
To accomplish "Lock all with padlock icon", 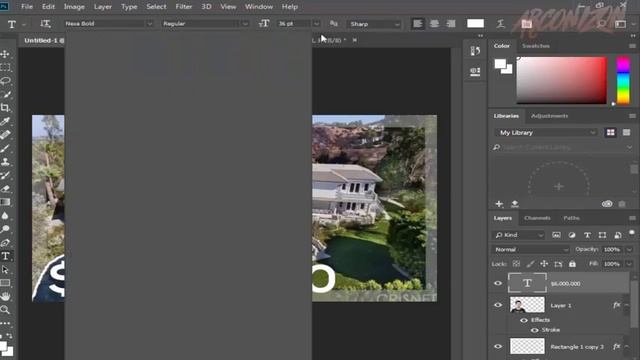I will click(572, 264).
